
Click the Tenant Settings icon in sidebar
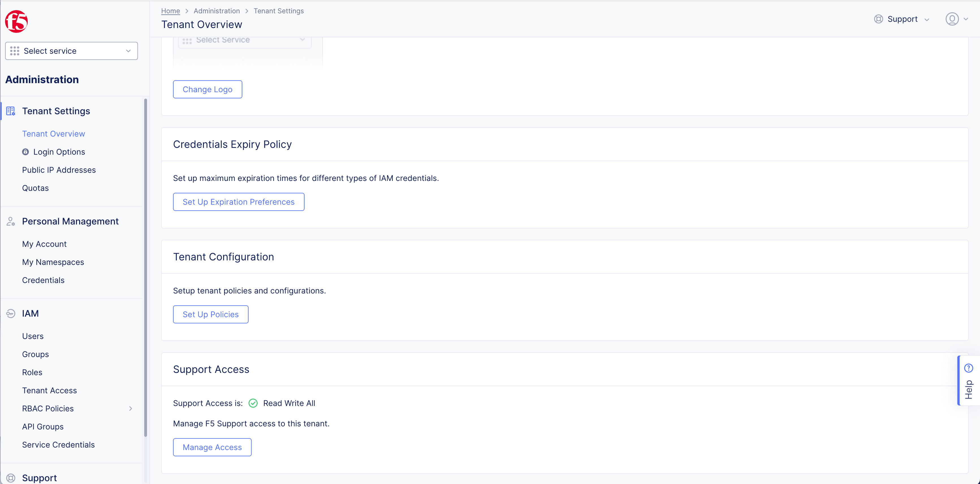[11, 111]
